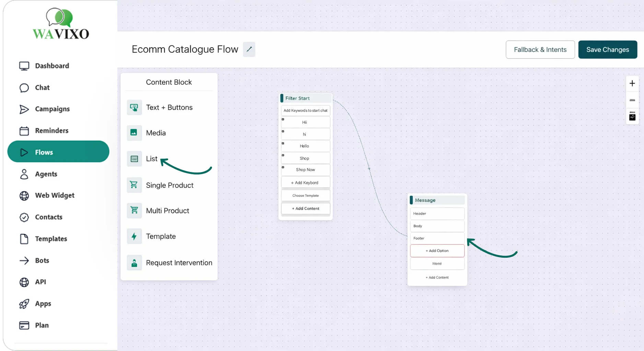Select the Text + Buttons block icon
Screen dimensions: 644x351
click(x=134, y=108)
